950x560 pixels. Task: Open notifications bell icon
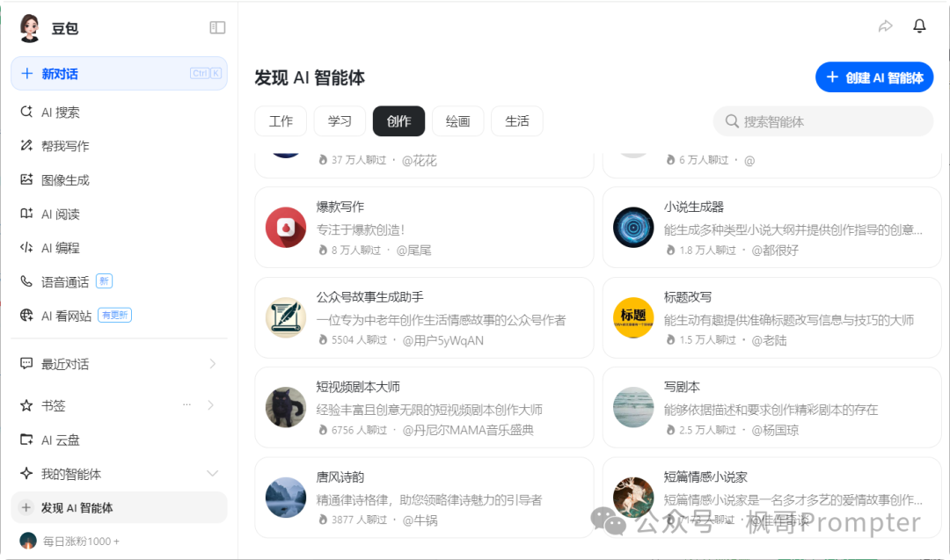coord(919,26)
